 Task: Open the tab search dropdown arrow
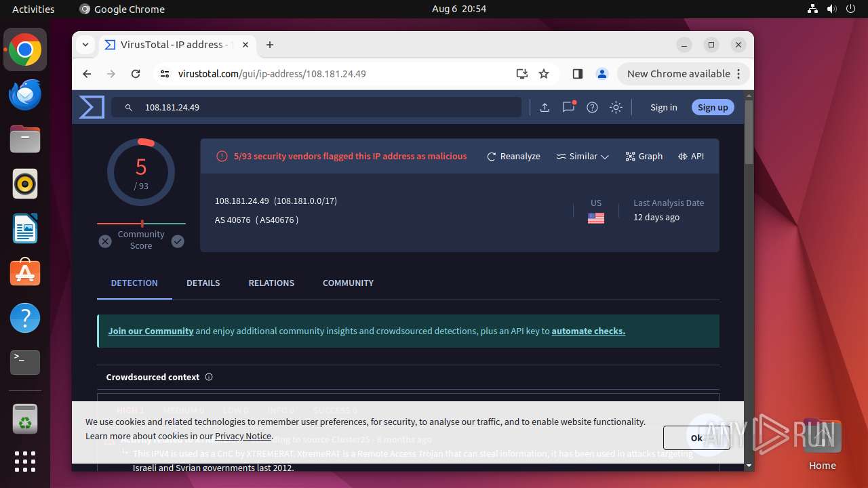click(85, 45)
